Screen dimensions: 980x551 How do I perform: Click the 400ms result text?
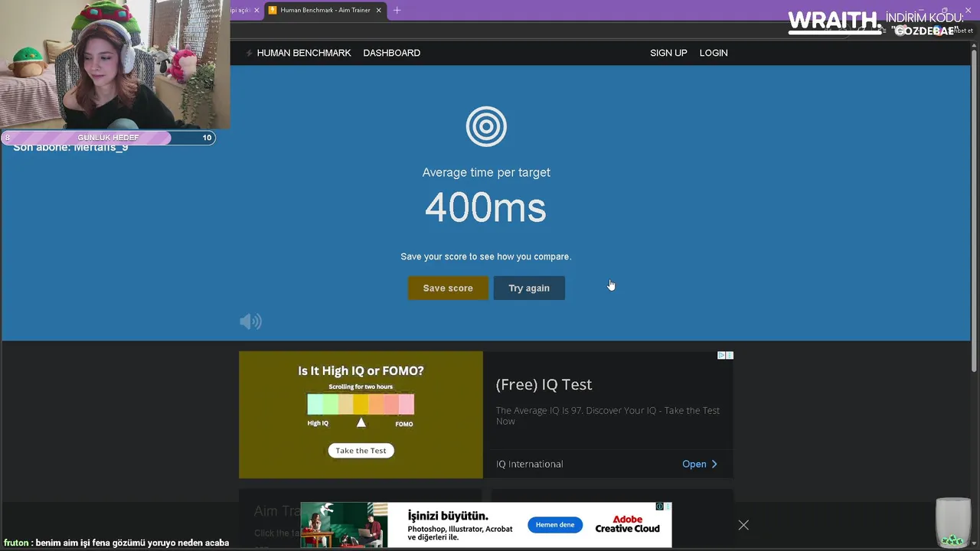[485, 207]
